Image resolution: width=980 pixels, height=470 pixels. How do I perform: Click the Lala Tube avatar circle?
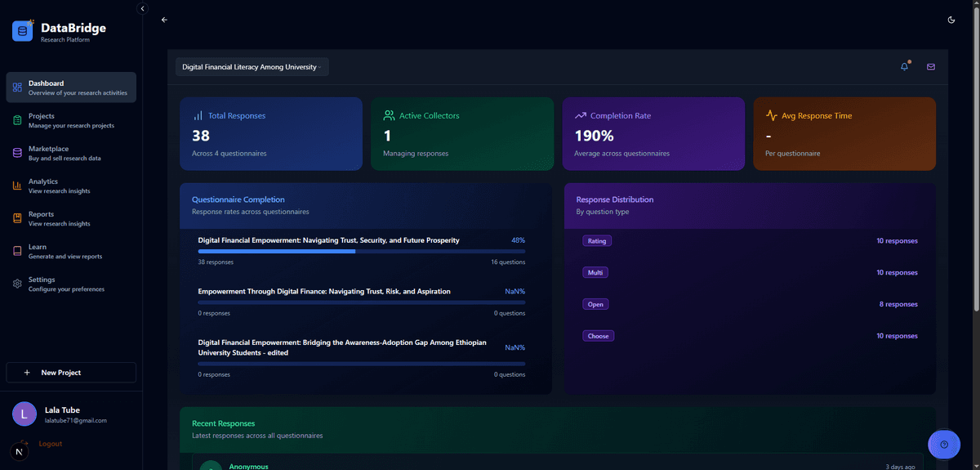(x=24, y=414)
